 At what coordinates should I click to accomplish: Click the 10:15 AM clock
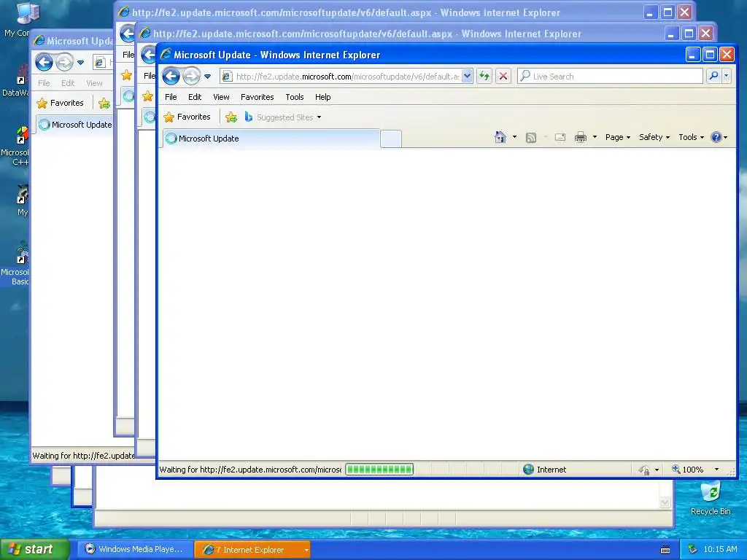(720, 550)
